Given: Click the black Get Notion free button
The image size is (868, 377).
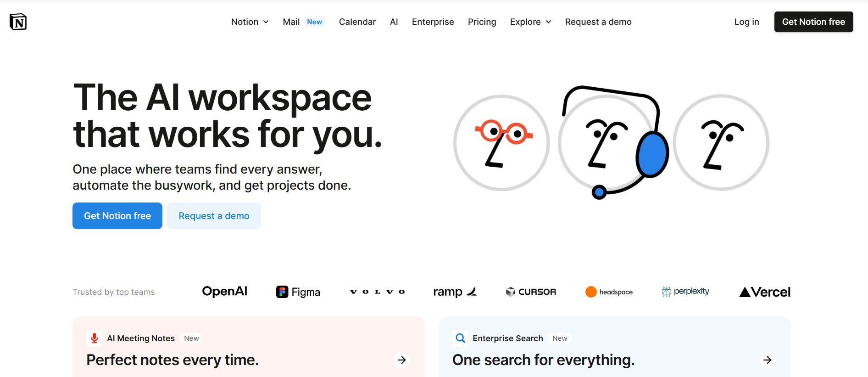Looking at the screenshot, I should pos(813,22).
